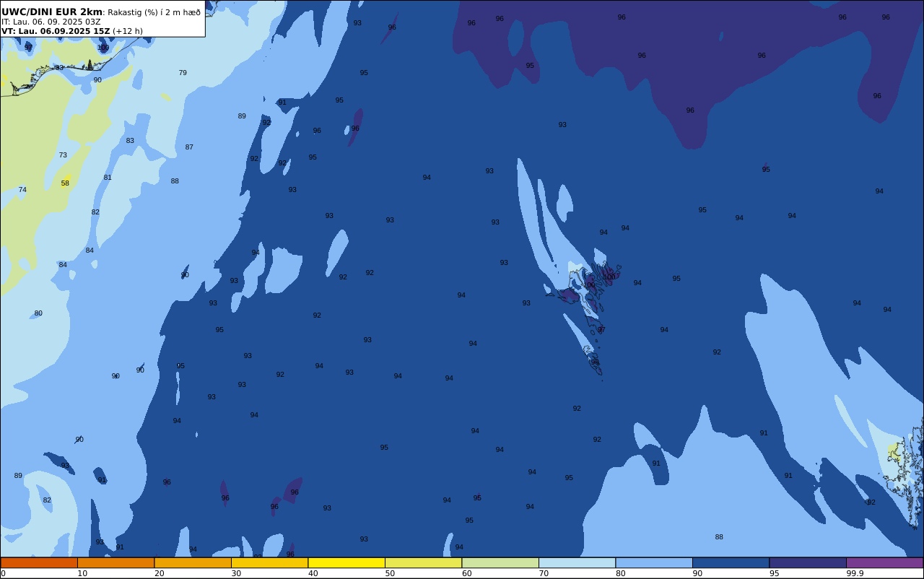The height and width of the screenshot is (579, 924).
Task: Click the 'VT: Lau. 06.09.2025 15Z' line
Action: coord(56,31)
